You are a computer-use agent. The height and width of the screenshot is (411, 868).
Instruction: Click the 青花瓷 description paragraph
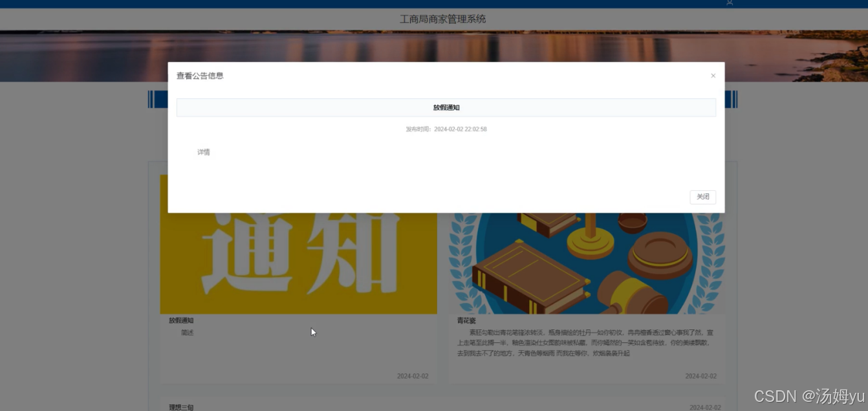click(586, 343)
